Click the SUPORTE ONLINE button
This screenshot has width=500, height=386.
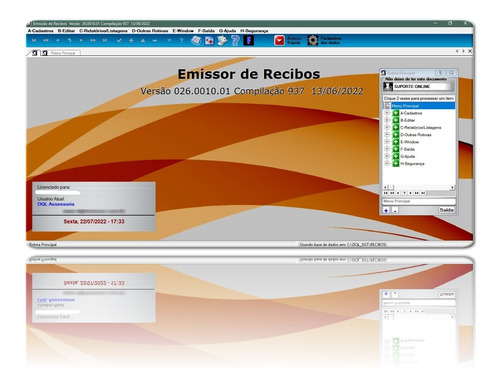click(x=419, y=86)
